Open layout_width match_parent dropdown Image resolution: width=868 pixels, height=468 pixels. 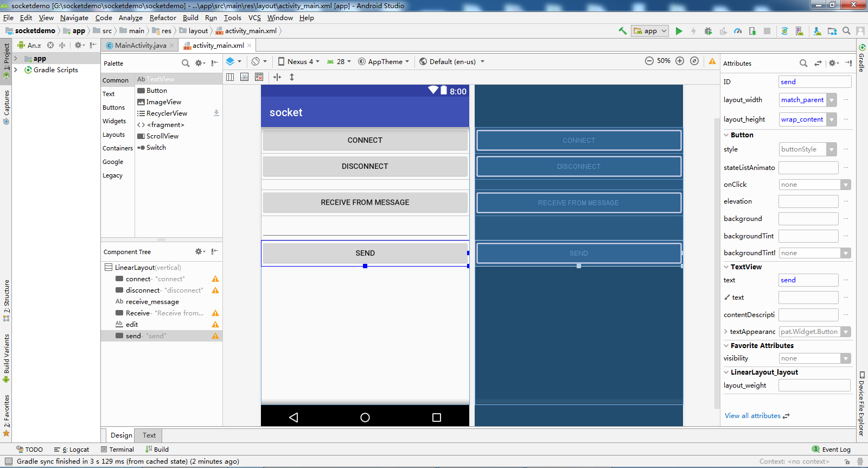pos(831,100)
